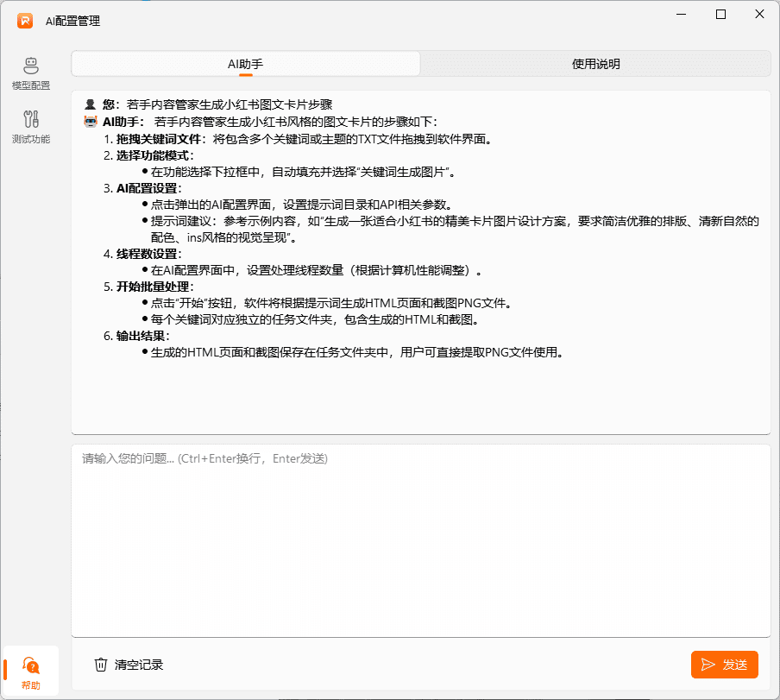Maximize the AI配置管理 window

point(720,14)
